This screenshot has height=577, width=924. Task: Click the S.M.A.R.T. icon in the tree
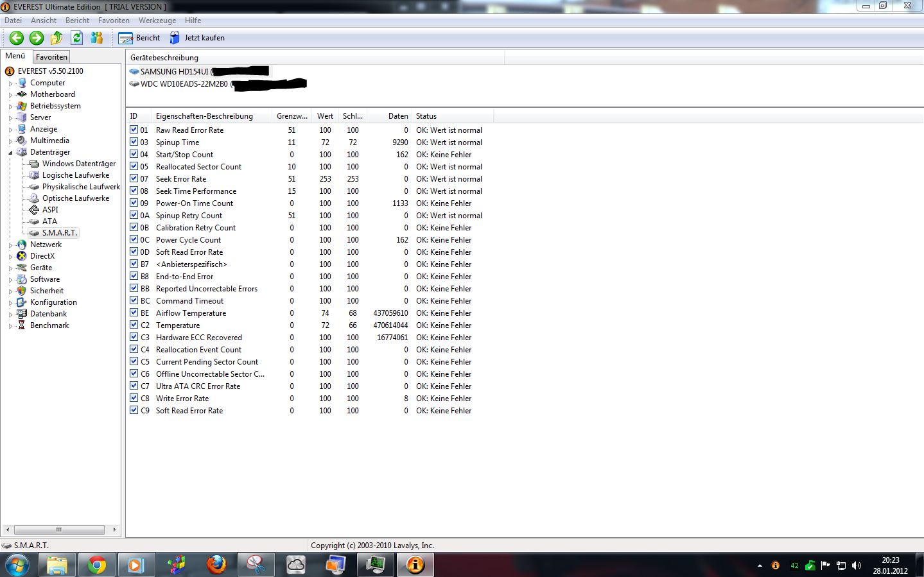(34, 233)
